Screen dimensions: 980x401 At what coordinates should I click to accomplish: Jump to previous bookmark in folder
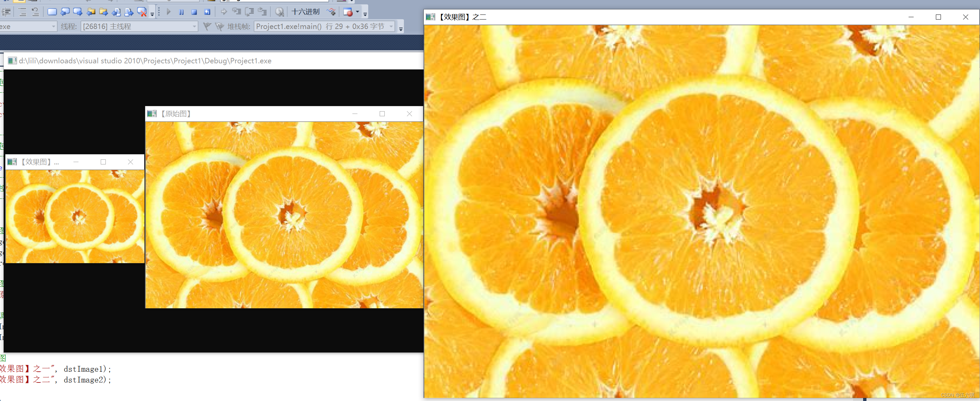coord(91,12)
